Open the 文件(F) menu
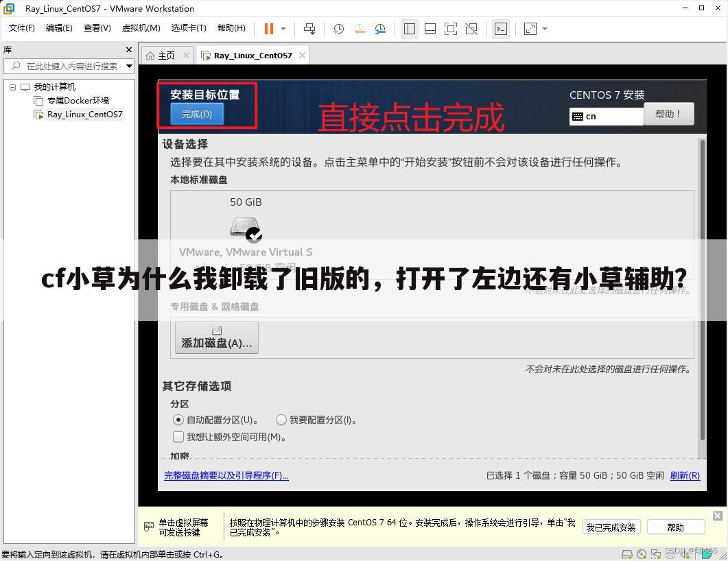 22,28
